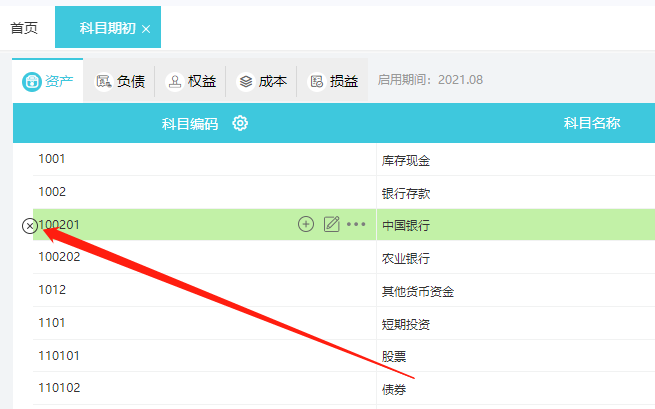
Task: Close the 科目期初 tab with the X
Action: (146, 29)
